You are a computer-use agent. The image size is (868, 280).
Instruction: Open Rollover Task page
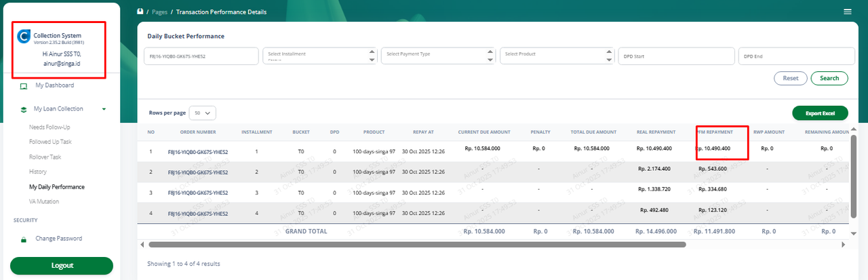tap(45, 157)
